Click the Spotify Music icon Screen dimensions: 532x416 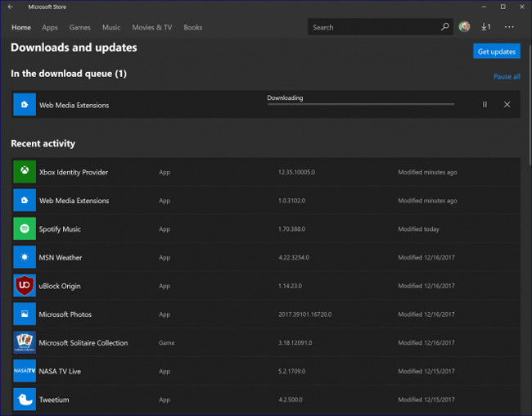point(25,228)
